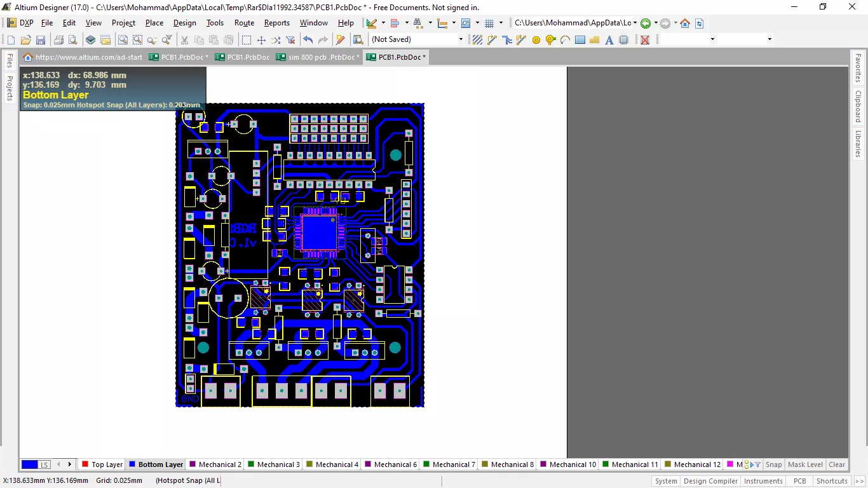This screenshot has height=488, width=868.
Task: Click the Clear button
Action: pyautogui.click(x=837, y=464)
